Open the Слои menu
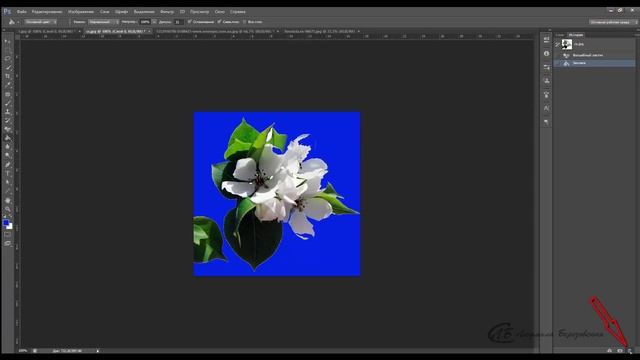The height and width of the screenshot is (360, 640). click(x=104, y=12)
